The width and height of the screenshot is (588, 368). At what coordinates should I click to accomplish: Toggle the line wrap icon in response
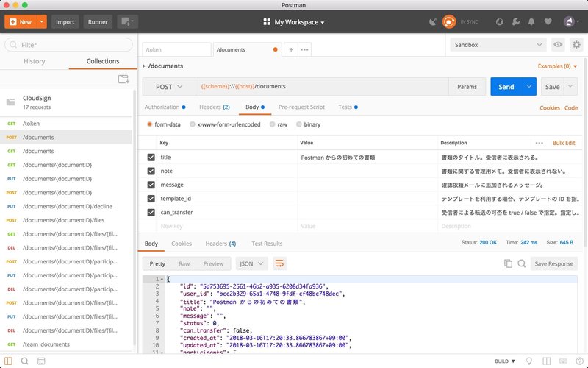point(279,263)
